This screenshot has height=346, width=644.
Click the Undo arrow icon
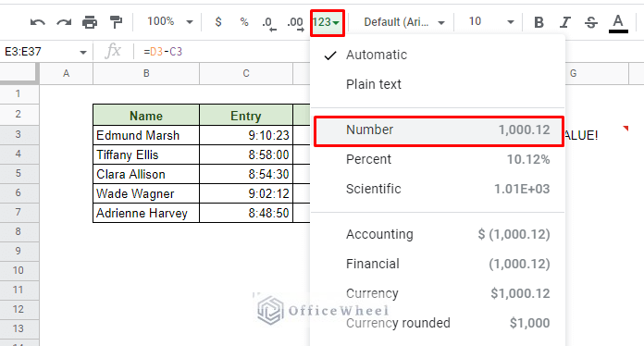37,22
